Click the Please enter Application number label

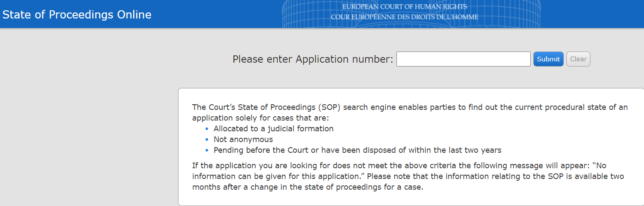point(312,59)
